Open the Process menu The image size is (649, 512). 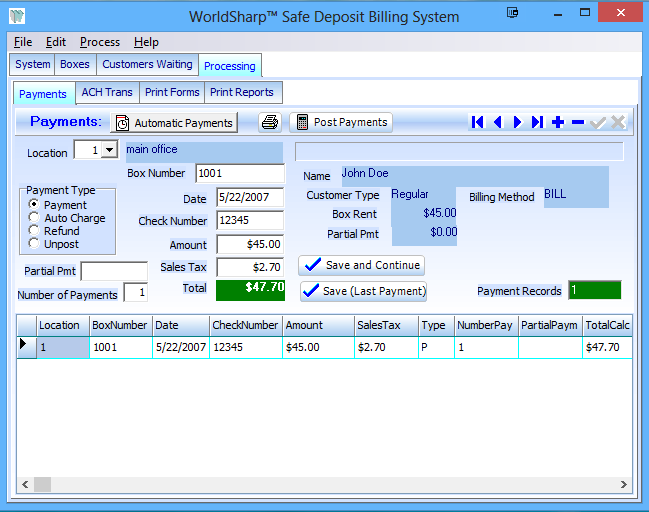point(100,42)
